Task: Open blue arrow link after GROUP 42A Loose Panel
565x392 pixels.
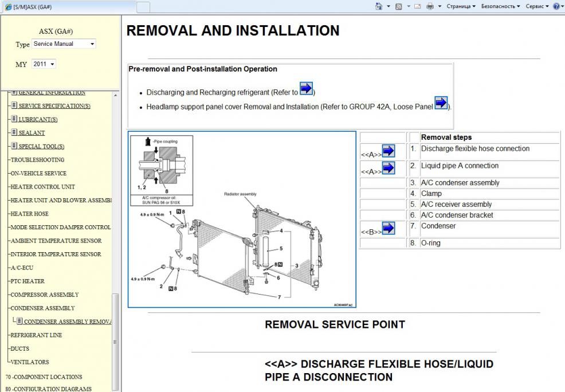Action: tap(441, 103)
